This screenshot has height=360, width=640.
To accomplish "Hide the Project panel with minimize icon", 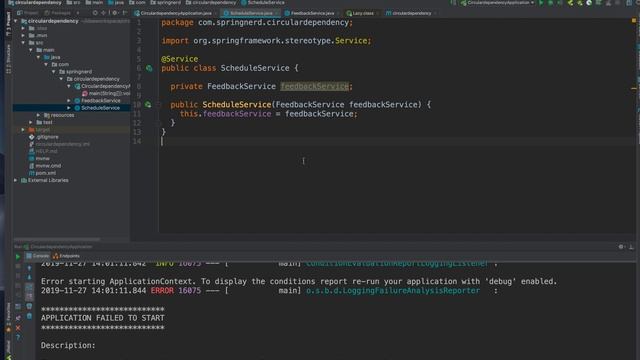I will pos(124,13).
